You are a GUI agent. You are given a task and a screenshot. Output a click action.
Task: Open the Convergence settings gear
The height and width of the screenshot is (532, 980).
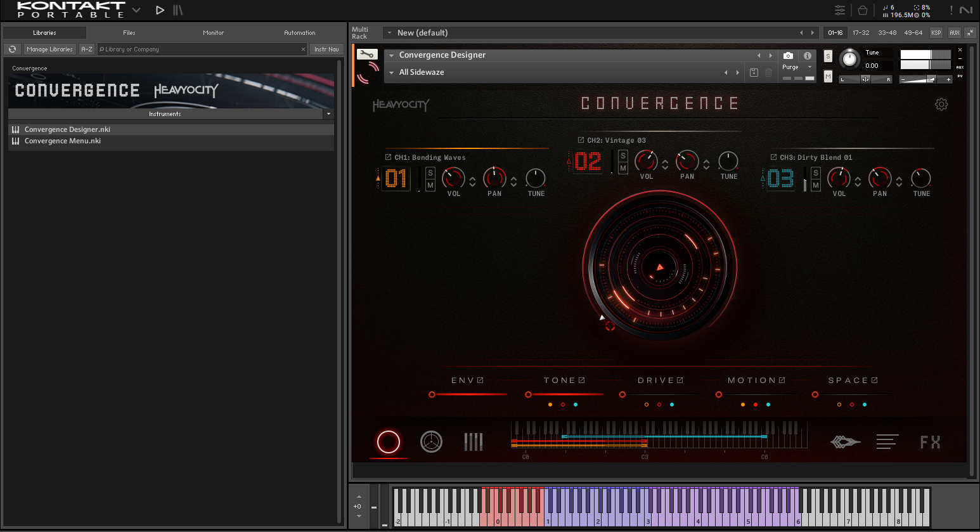pyautogui.click(x=941, y=105)
